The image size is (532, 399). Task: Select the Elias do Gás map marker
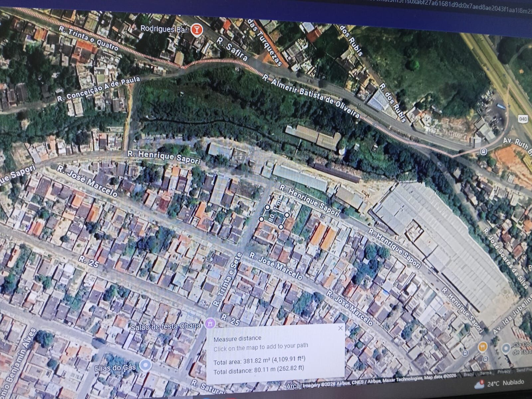point(145,366)
